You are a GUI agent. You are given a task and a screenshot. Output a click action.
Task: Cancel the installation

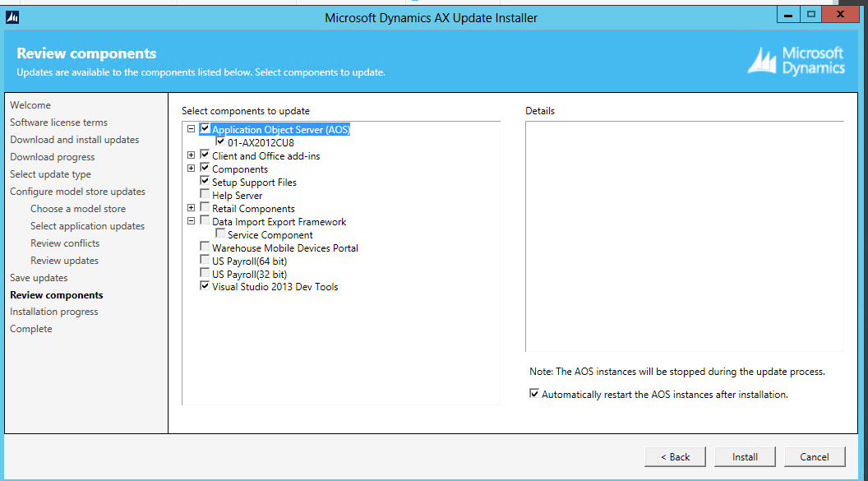click(x=815, y=456)
